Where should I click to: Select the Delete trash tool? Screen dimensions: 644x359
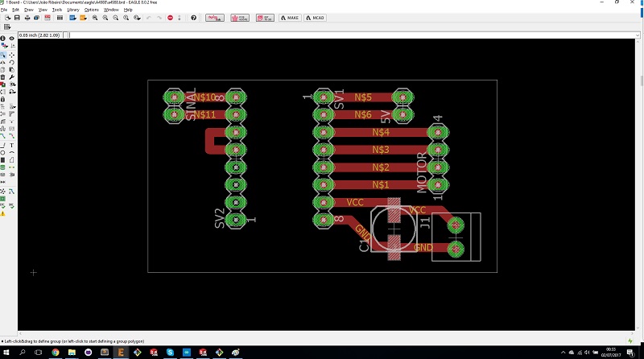(3, 77)
